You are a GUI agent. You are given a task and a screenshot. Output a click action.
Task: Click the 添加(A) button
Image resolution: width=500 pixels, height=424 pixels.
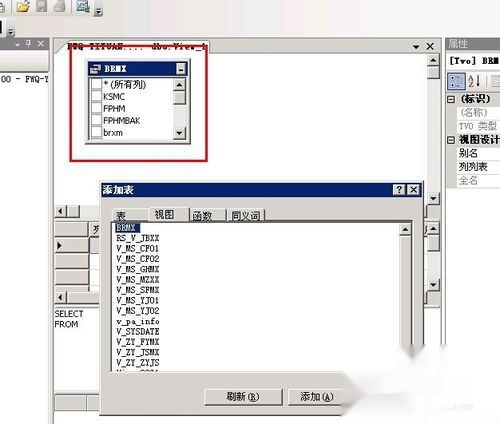[x=317, y=397]
